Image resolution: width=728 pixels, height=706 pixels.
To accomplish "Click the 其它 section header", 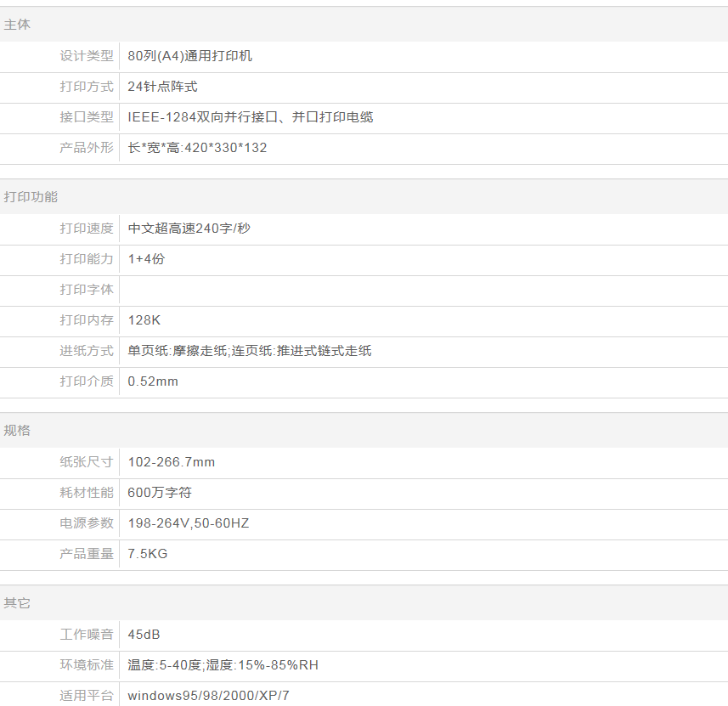I will tap(17, 602).
